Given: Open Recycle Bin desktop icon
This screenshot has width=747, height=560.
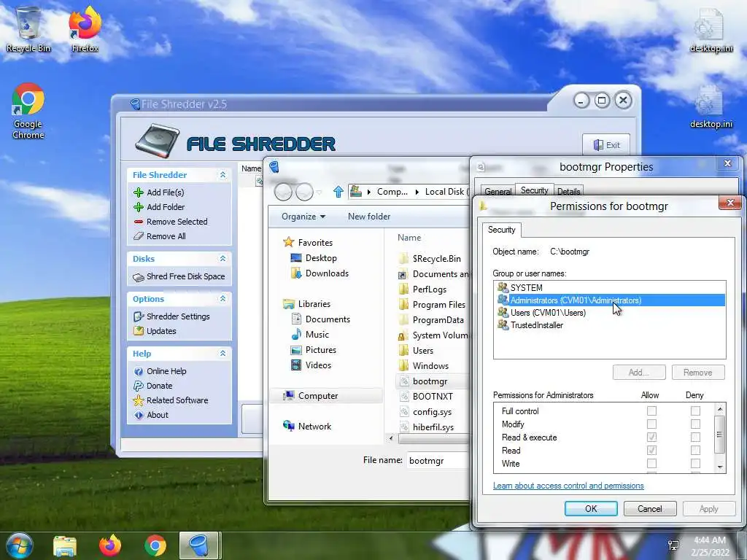Looking at the screenshot, I should 28,29.
